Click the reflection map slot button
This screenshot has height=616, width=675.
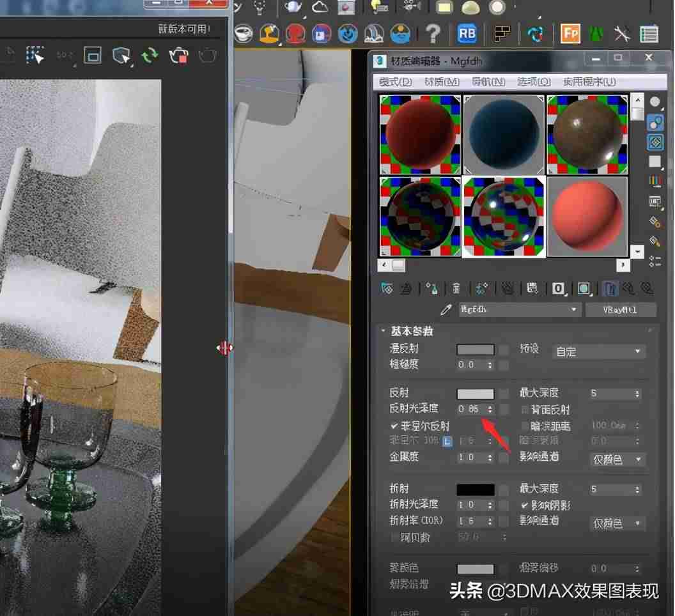(504, 393)
